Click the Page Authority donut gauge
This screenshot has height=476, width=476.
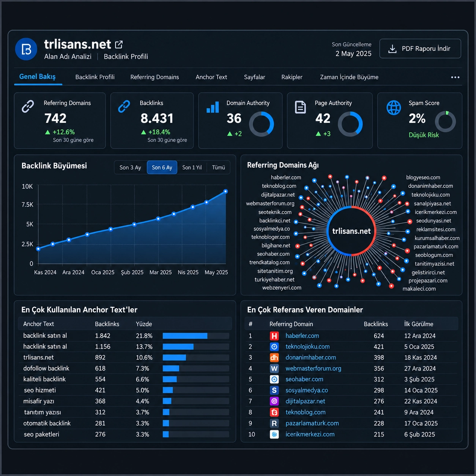350,124
